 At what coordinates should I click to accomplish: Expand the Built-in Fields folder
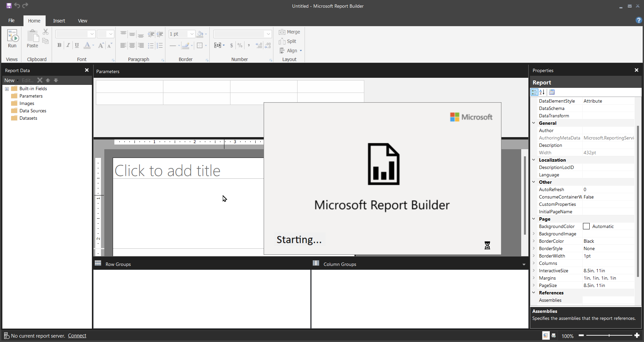pos(7,89)
